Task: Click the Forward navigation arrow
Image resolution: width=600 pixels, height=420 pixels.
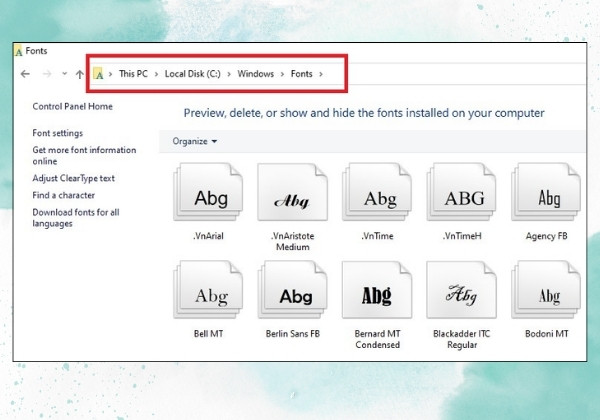Action: coord(47,74)
